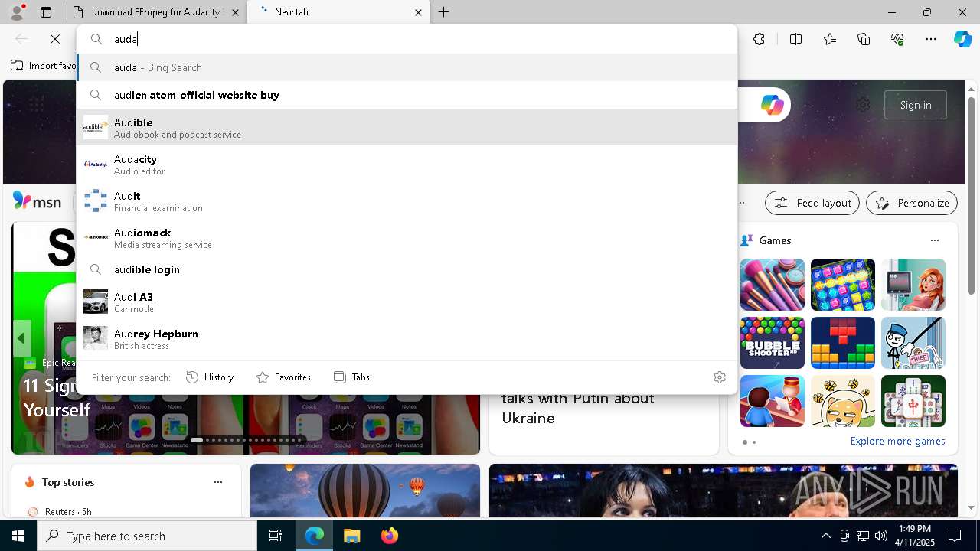Show previous slide in news carousel

click(21, 338)
